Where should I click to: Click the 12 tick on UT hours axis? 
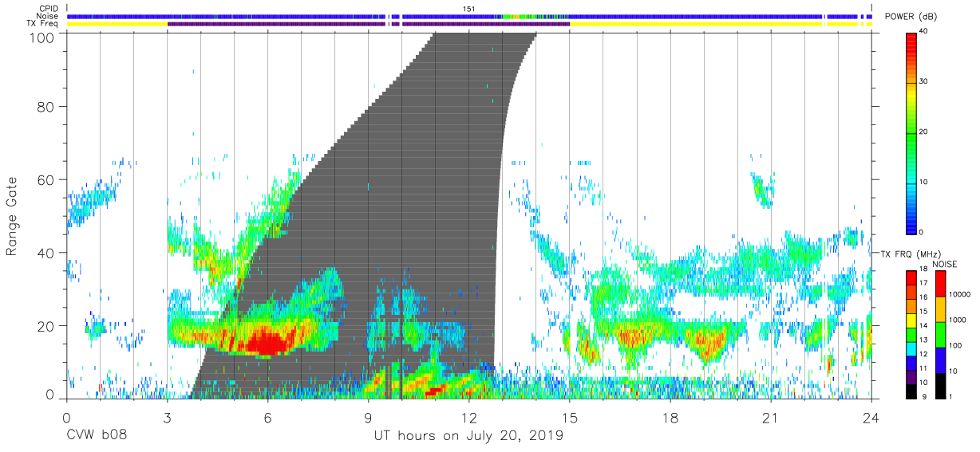pyautogui.click(x=469, y=417)
